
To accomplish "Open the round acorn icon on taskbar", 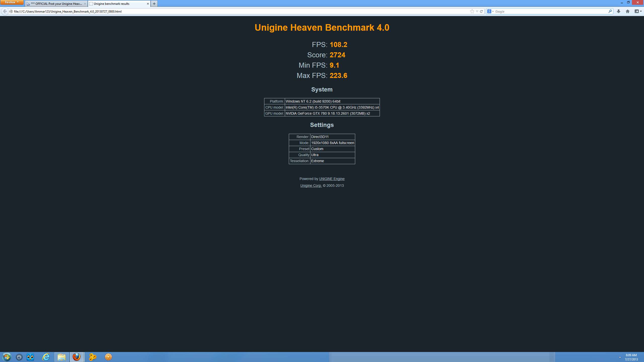I will point(19,357).
